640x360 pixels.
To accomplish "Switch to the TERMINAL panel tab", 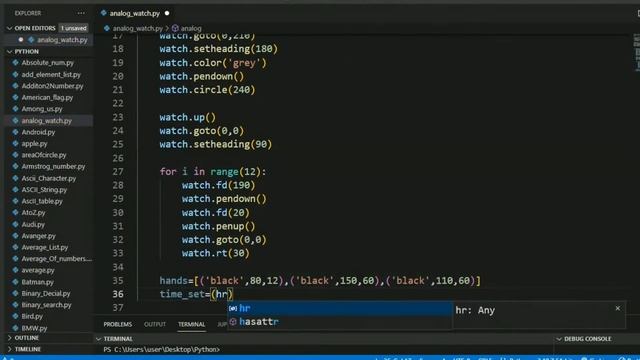I will pyautogui.click(x=191, y=324).
